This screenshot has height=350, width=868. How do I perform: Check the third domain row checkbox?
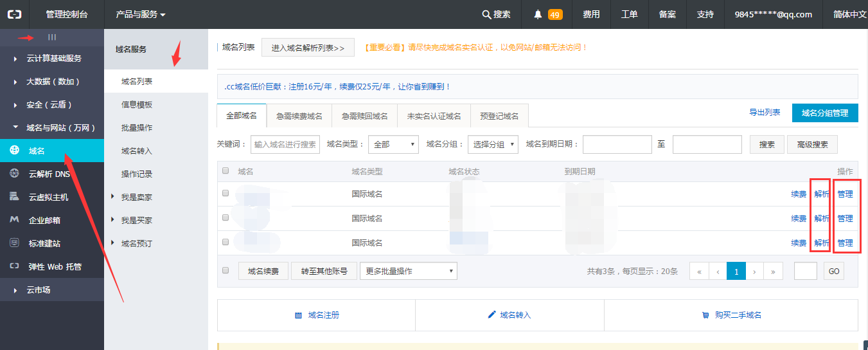pos(225,242)
